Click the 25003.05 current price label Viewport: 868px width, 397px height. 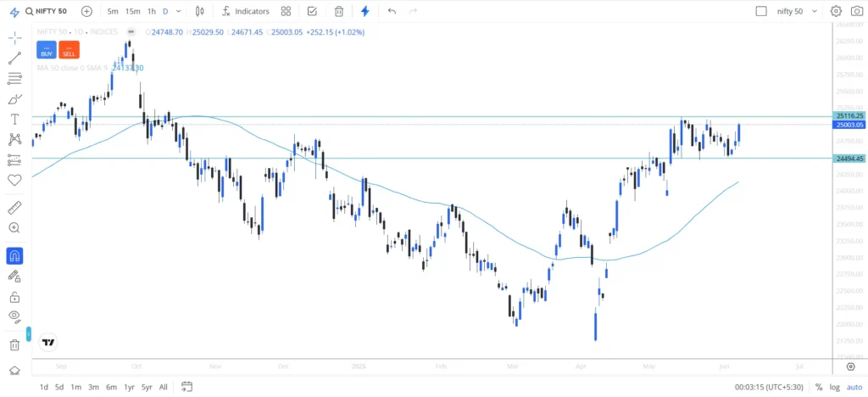(x=849, y=125)
